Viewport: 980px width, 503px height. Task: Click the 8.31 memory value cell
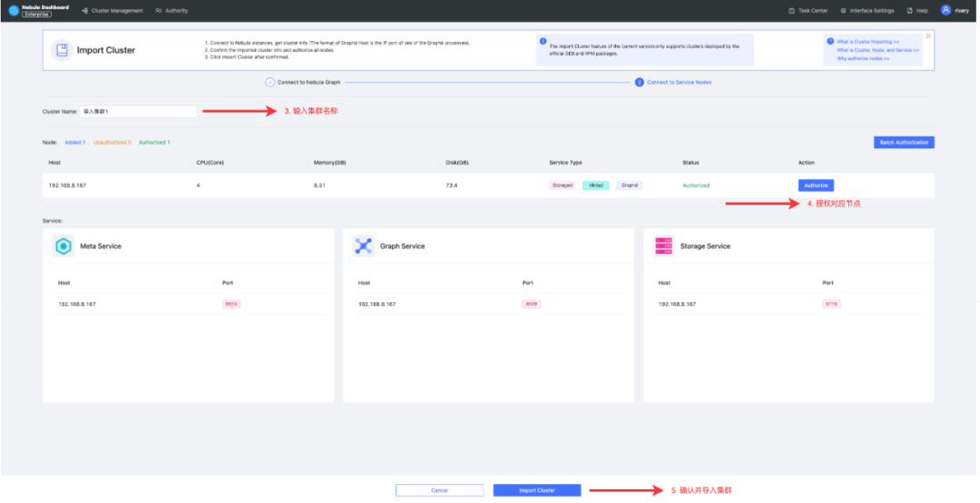(x=319, y=185)
